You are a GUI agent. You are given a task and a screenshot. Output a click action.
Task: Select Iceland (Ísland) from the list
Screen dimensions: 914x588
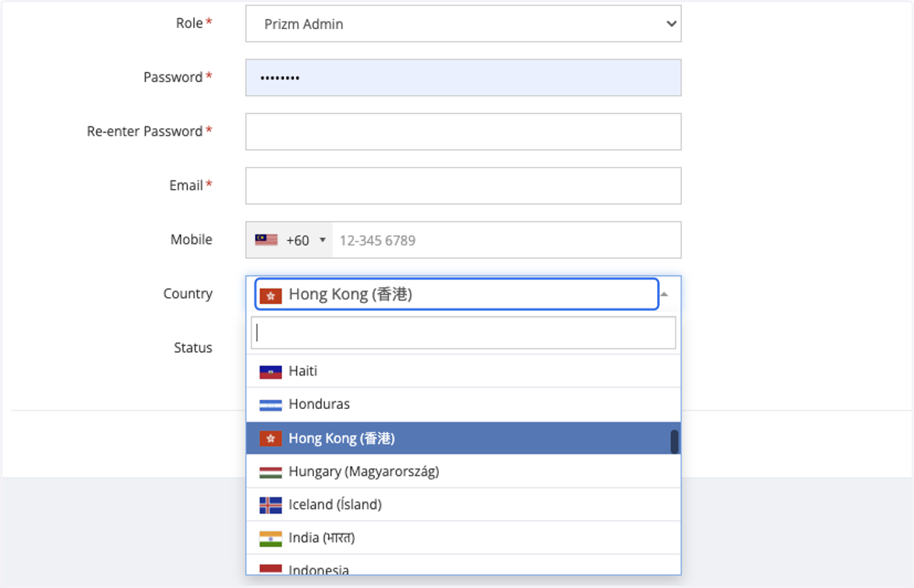(x=463, y=504)
